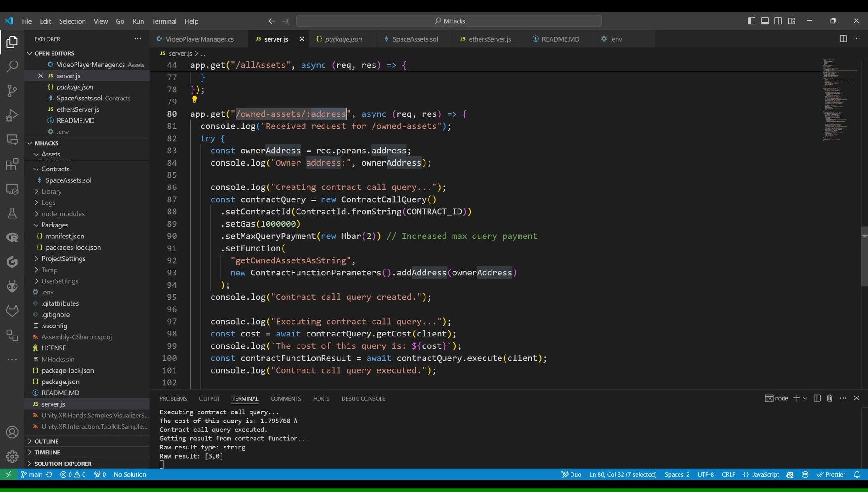The height and width of the screenshot is (492, 868).
Task: Kill the terminal with the trash icon
Action: 830,398
